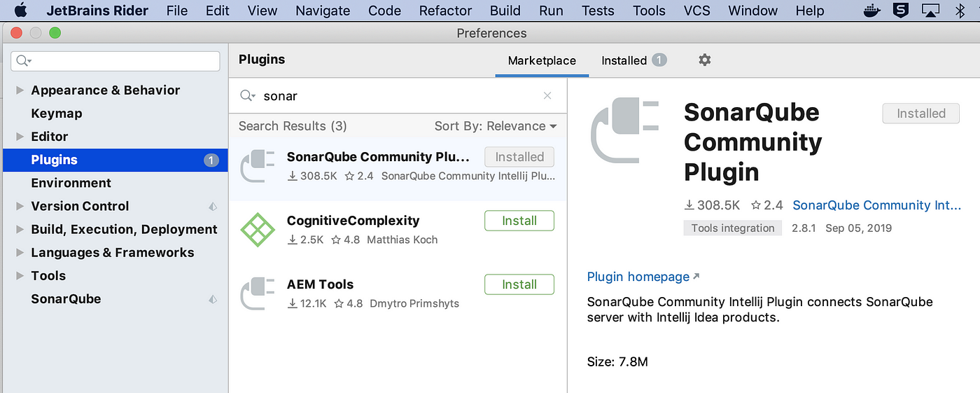Open the Plugin homepage link

[638, 277]
